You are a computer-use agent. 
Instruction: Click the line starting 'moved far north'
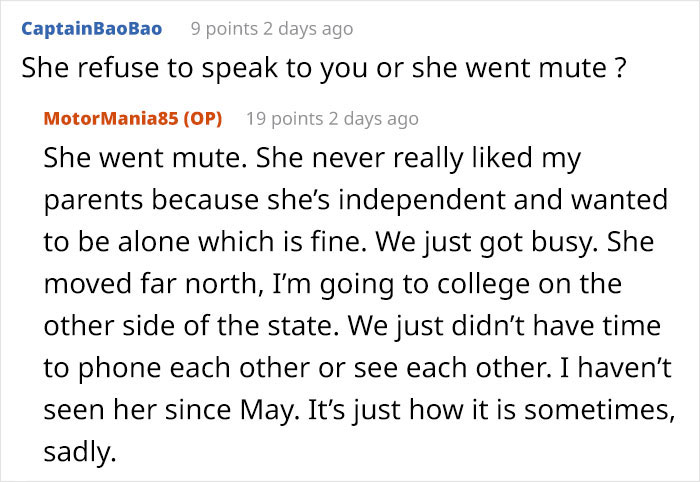332,285
